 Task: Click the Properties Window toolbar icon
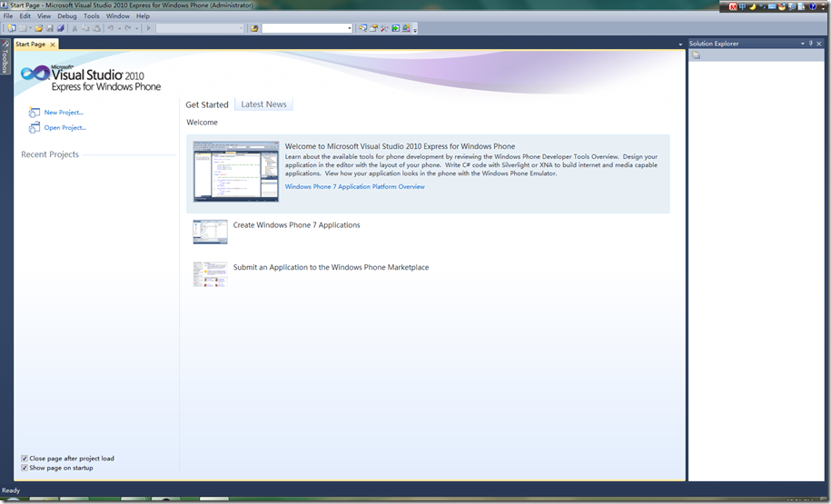pos(373,28)
